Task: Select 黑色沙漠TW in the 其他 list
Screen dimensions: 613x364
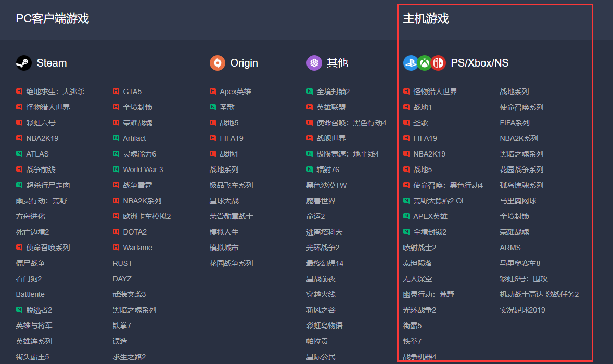Action: pos(326,185)
